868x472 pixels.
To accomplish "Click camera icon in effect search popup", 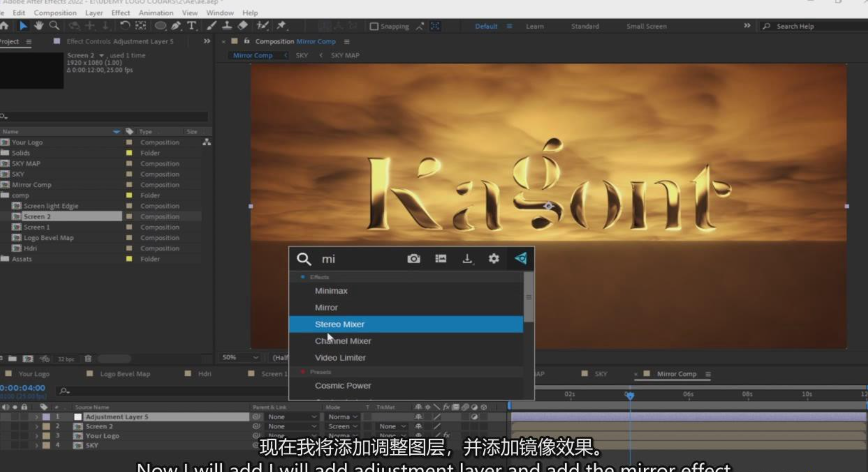I will (x=413, y=259).
